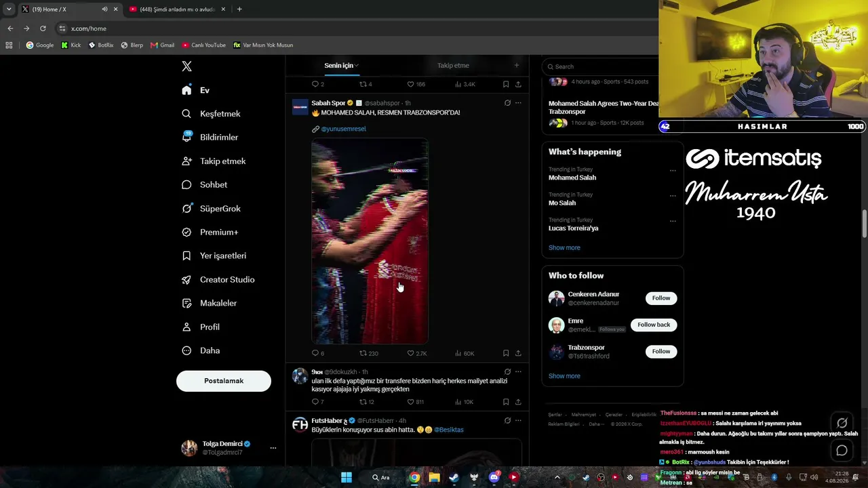868x488 pixels.
Task: Click the Grok icon on Sabah Spor post
Action: [x=507, y=103]
